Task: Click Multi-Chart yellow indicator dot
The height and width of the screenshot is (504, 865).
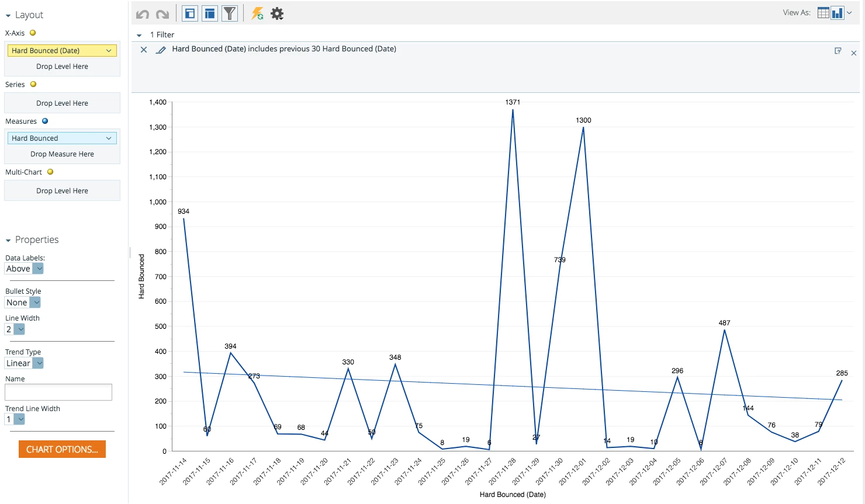Action: 50,172
